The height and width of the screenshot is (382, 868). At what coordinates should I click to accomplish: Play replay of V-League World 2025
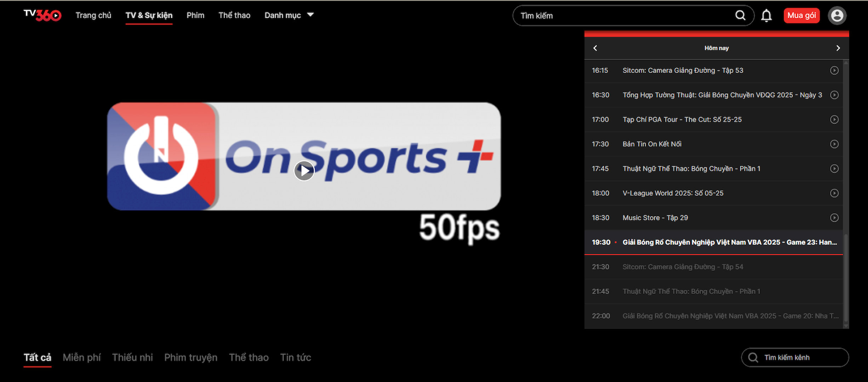(x=834, y=193)
